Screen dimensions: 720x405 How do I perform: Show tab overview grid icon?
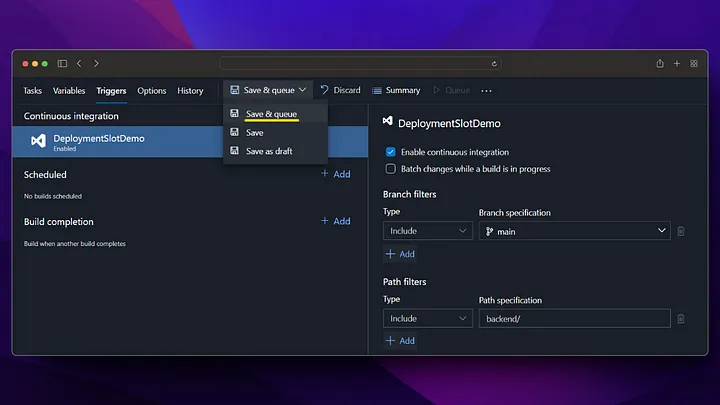coord(694,63)
